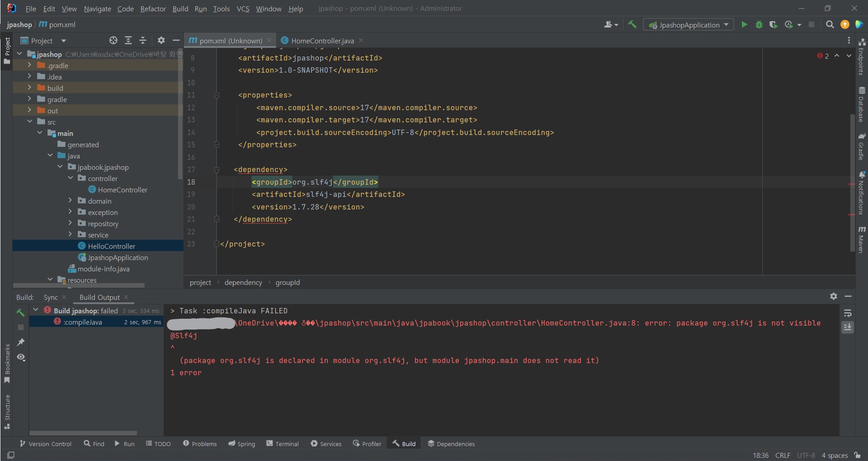Open Project panel settings gear
868x461 pixels.
point(161,40)
